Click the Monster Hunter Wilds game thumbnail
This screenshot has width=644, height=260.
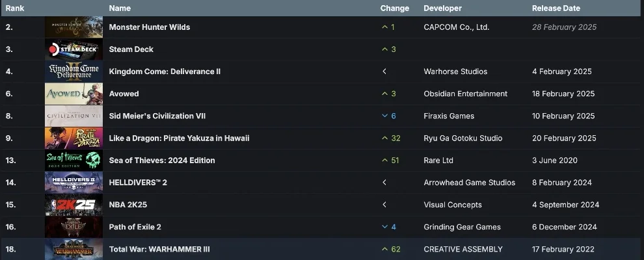(74, 27)
